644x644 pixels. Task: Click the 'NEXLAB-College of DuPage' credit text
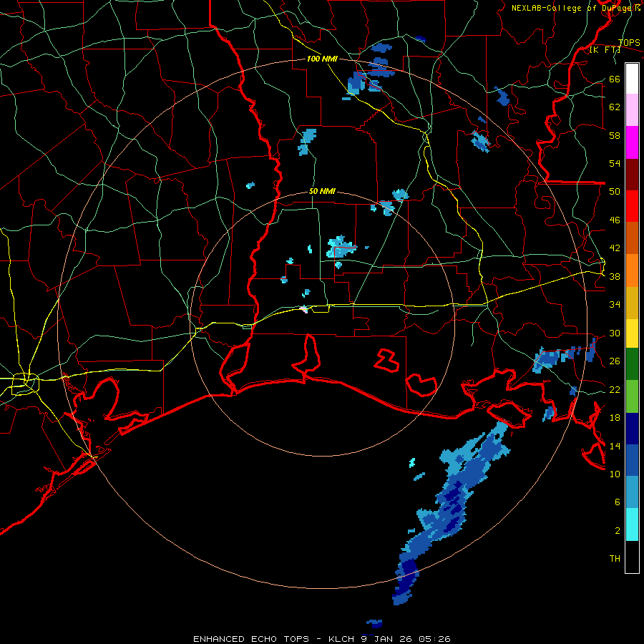pyautogui.click(x=572, y=8)
